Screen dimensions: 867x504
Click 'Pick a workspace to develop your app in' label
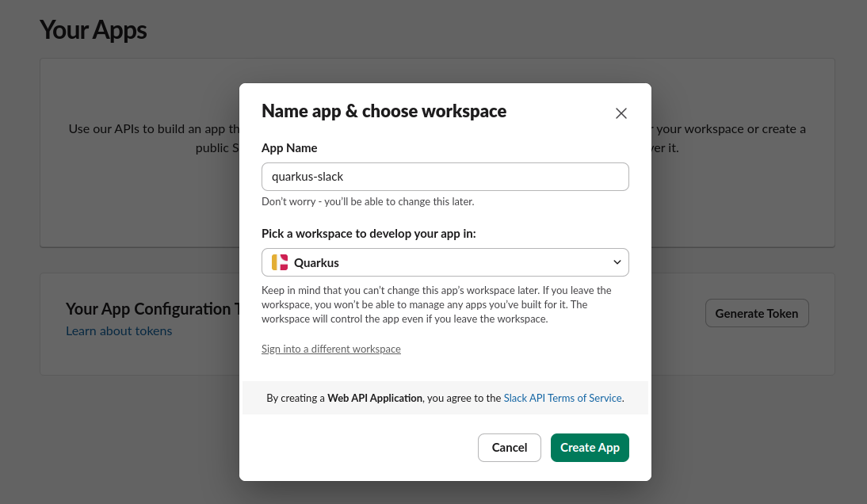[369, 234]
